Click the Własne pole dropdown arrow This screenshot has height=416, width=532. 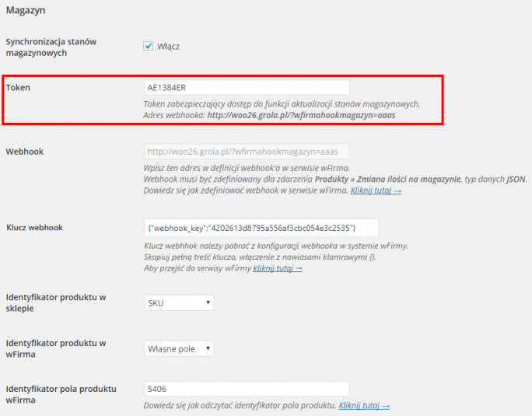click(208, 348)
